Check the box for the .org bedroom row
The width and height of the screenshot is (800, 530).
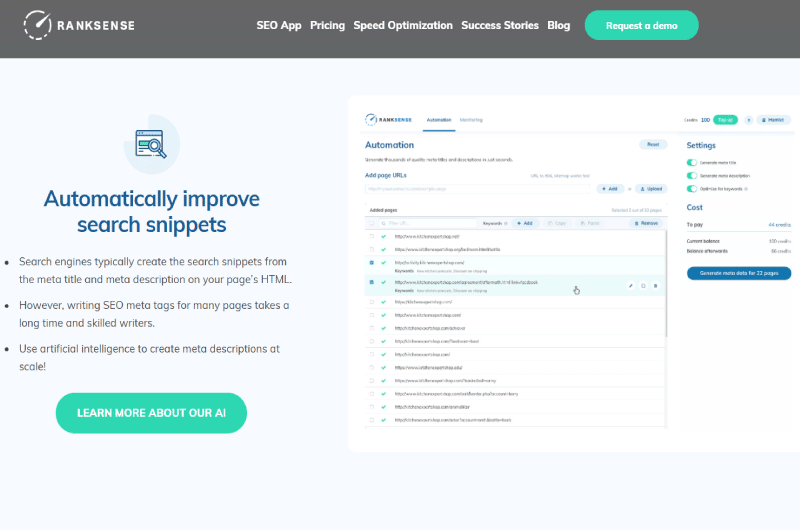click(371, 250)
